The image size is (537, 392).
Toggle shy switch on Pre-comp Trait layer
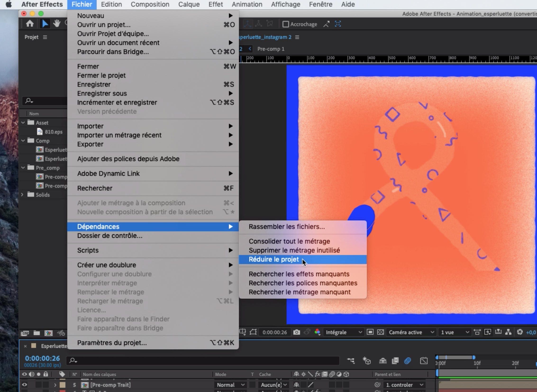(x=296, y=385)
